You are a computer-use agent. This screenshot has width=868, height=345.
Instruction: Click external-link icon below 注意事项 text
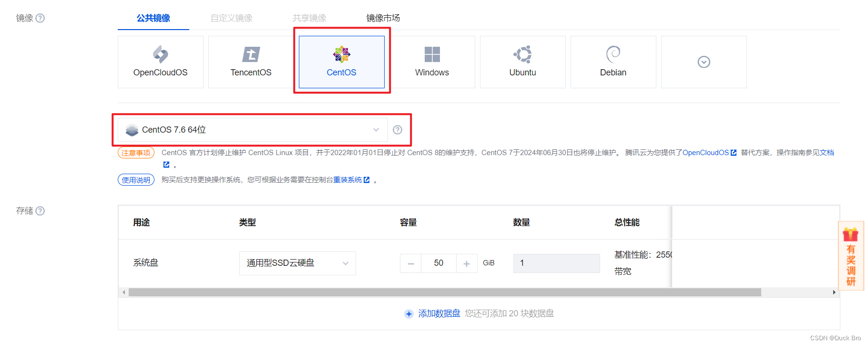(x=166, y=165)
